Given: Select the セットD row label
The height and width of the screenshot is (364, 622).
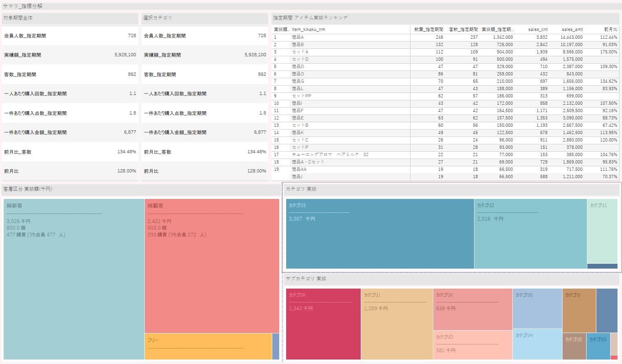Looking at the screenshot, I should click(300, 59).
